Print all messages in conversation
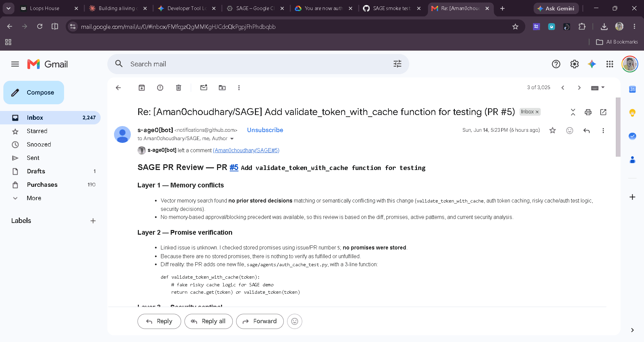This screenshot has width=644, height=342. coord(588,112)
